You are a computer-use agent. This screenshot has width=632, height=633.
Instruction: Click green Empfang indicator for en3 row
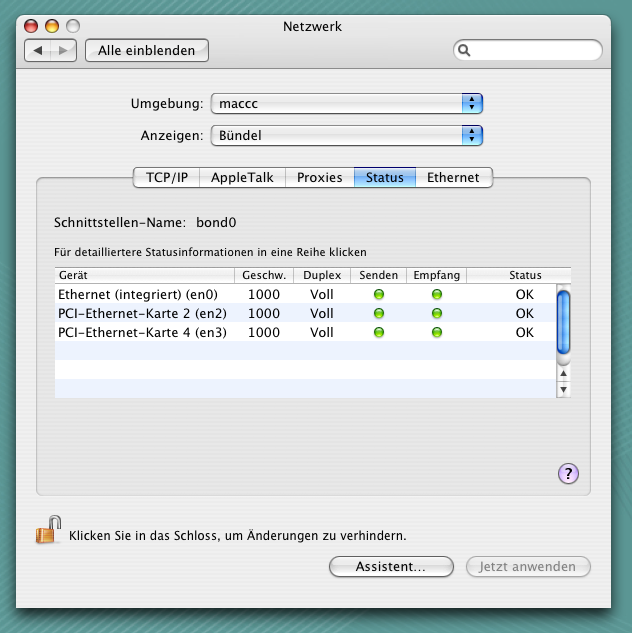tap(437, 332)
